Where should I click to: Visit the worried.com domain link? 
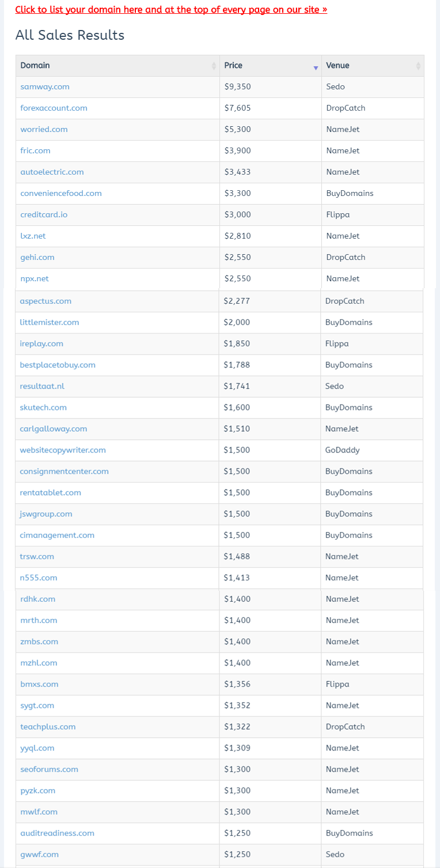[x=44, y=129]
